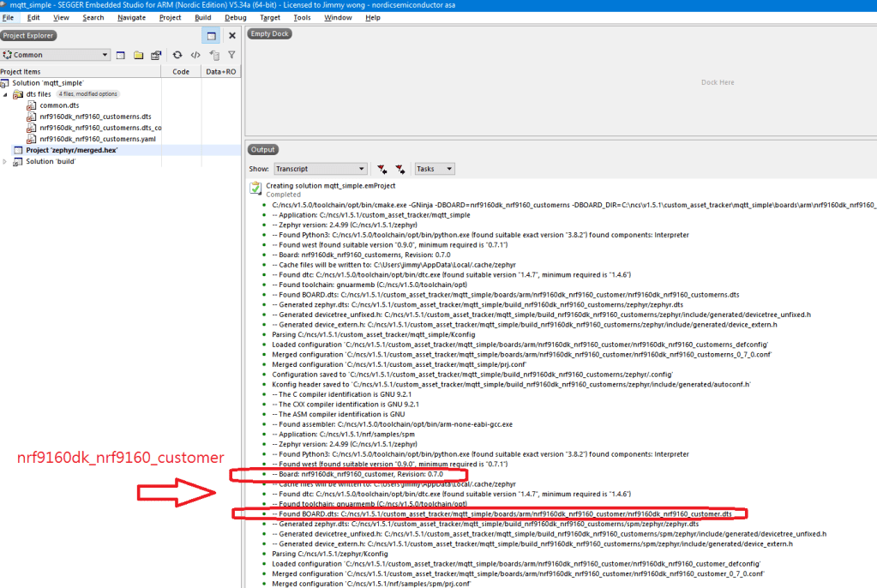The height and width of the screenshot is (588, 877).
Task: Click the source code </> icon
Action: coord(195,55)
